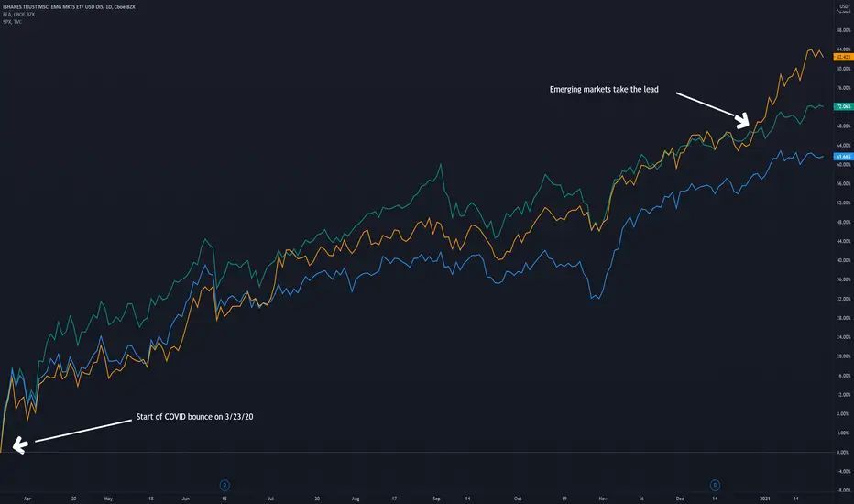854x504 pixels.
Task: Click the dividend marker near Dec 14
Action: [715, 485]
